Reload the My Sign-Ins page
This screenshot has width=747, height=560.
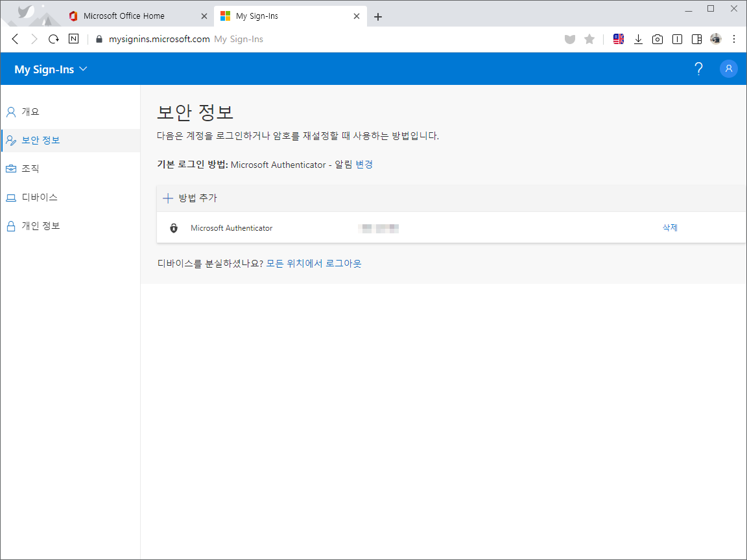point(53,39)
